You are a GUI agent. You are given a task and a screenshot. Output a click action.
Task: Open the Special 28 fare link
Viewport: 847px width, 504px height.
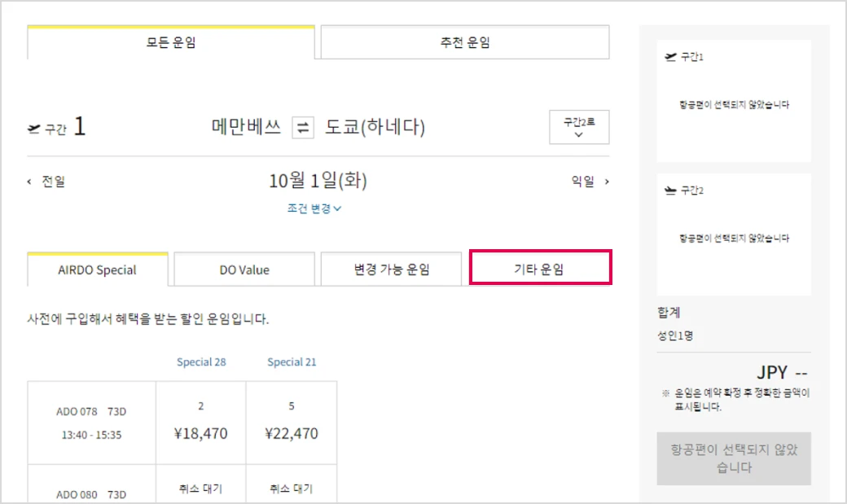[x=201, y=362]
